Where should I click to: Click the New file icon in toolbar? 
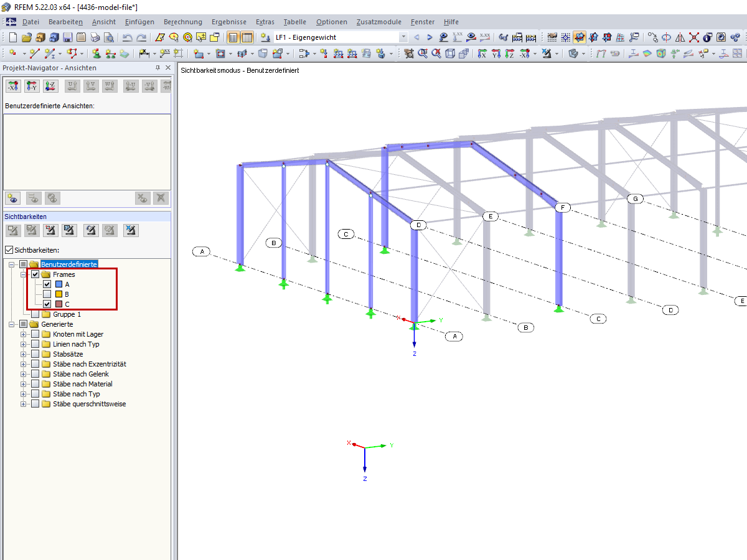[12, 37]
